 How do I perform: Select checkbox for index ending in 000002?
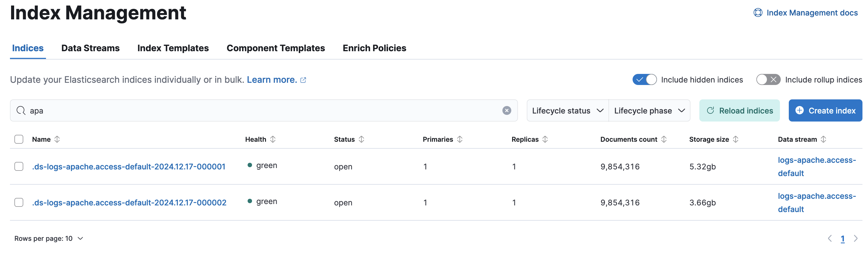click(x=19, y=202)
